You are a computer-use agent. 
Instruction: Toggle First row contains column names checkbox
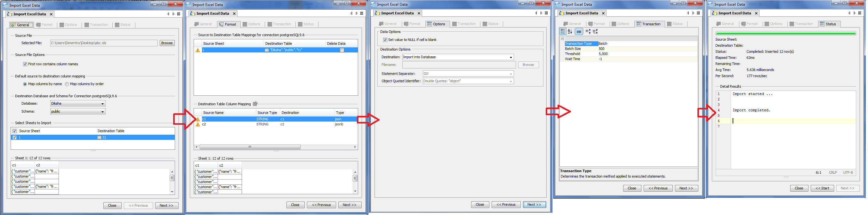coord(25,64)
